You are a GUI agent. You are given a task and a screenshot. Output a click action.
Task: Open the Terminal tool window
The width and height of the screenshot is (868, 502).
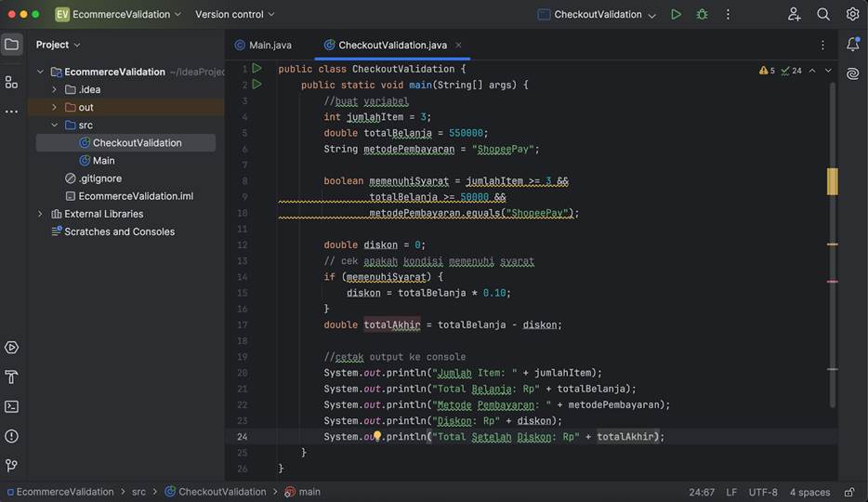pyautogui.click(x=11, y=406)
